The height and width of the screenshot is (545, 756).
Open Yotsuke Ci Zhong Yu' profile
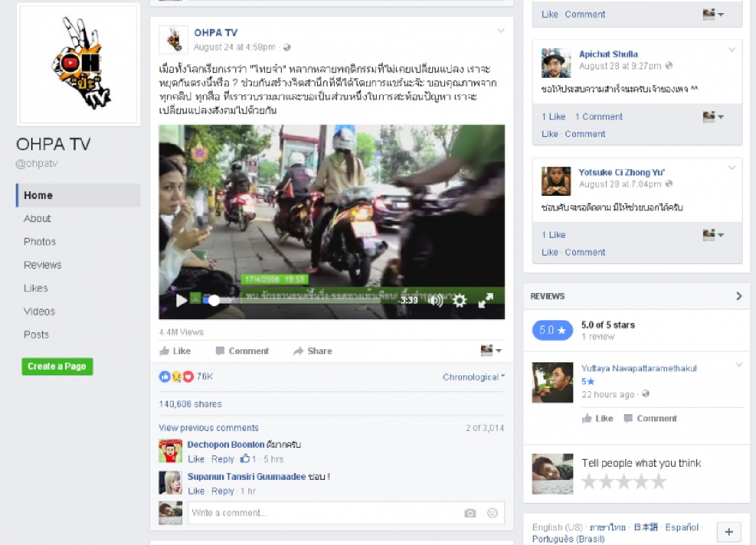pyautogui.click(x=622, y=172)
